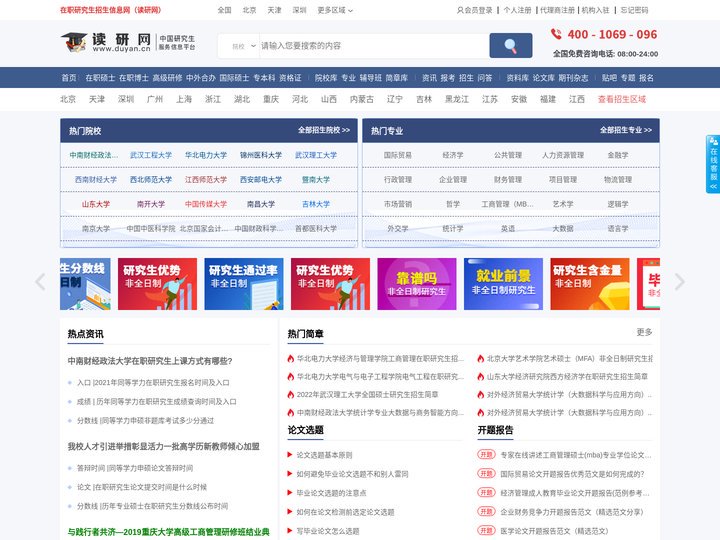This screenshot has width=720, height=540.
Task: Open 简章库 in the navigation bar
Action: click(397, 78)
